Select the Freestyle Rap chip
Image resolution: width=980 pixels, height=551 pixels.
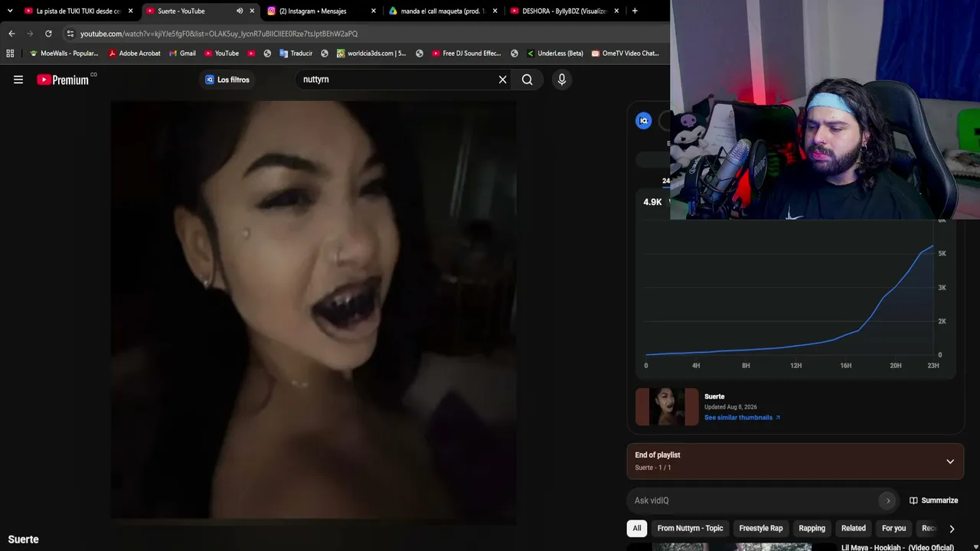pyautogui.click(x=761, y=528)
